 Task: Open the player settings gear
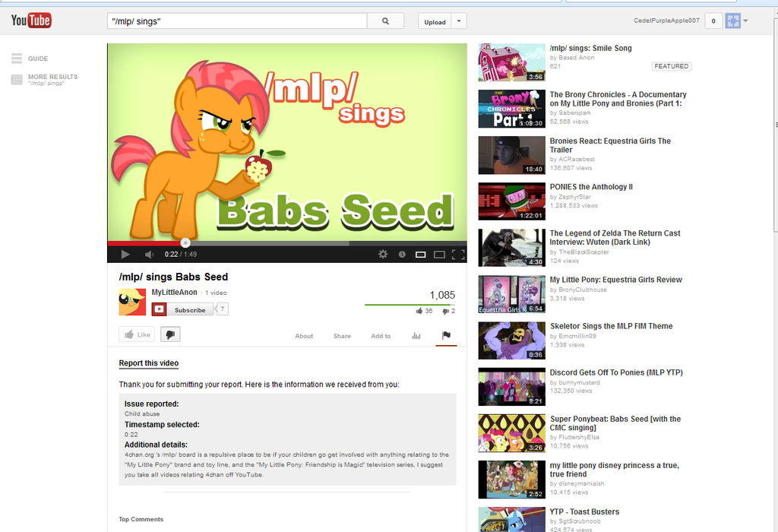(x=383, y=254)
